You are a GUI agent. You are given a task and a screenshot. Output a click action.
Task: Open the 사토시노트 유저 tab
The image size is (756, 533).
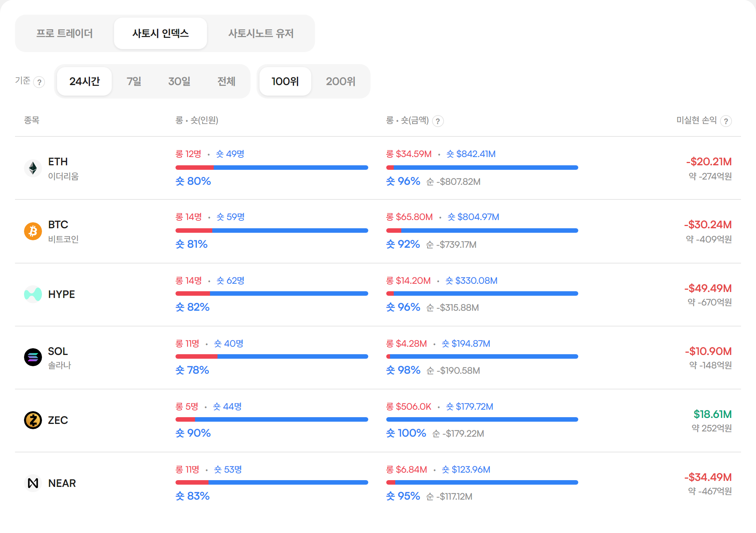tap(261, 33)
